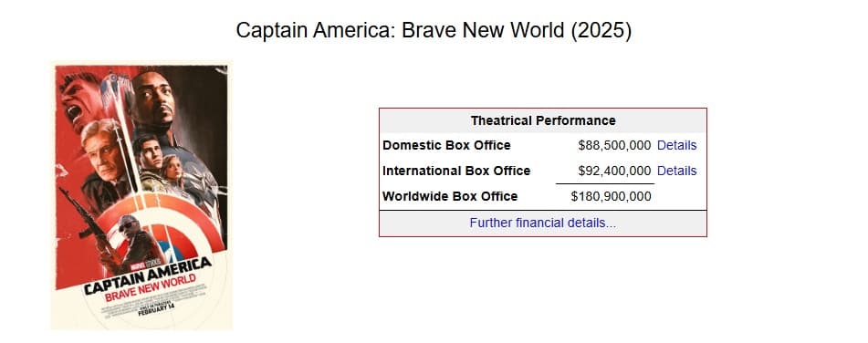Click the $88,500,000 domestic gross value
The height and width of the screenshot is (343, 868).
click(x=614, y=145)
